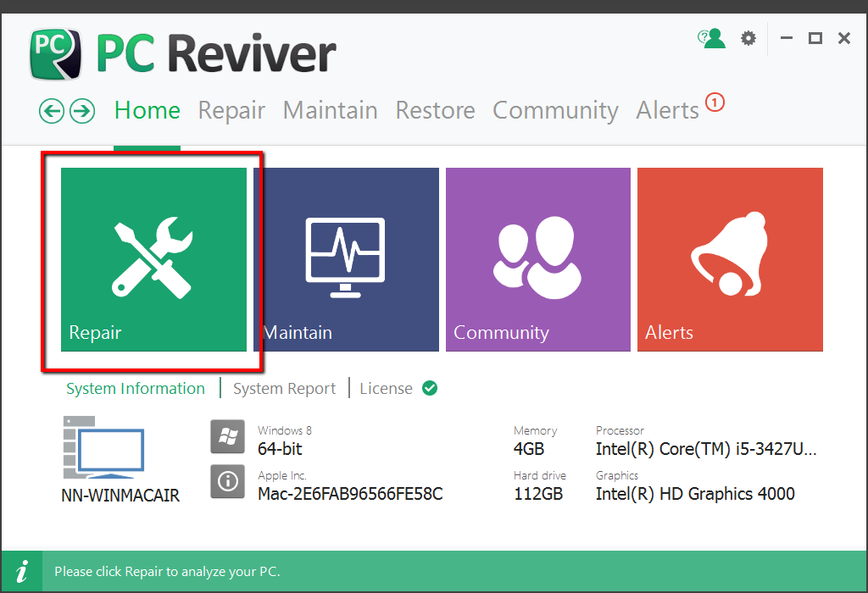Viewport: 868px width, 593px height.
Task: Open the Alerts tab with notification badge
Action: tap(668, 111)
